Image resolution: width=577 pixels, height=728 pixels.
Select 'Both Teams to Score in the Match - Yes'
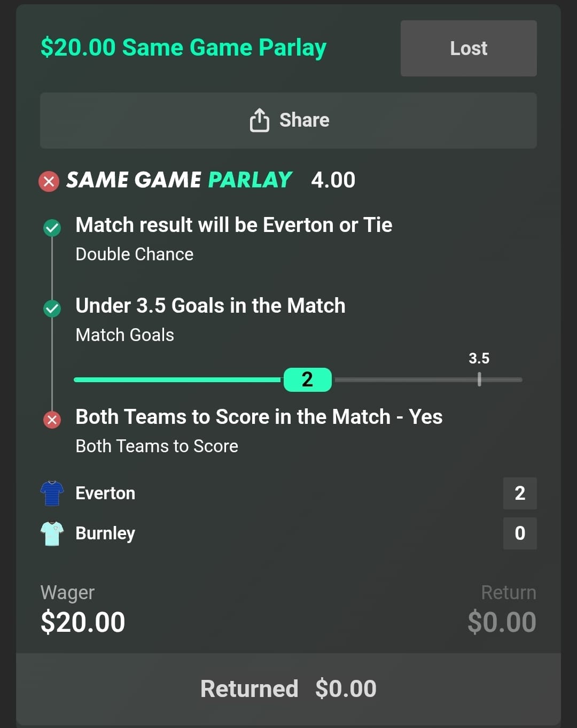(259, 417)
